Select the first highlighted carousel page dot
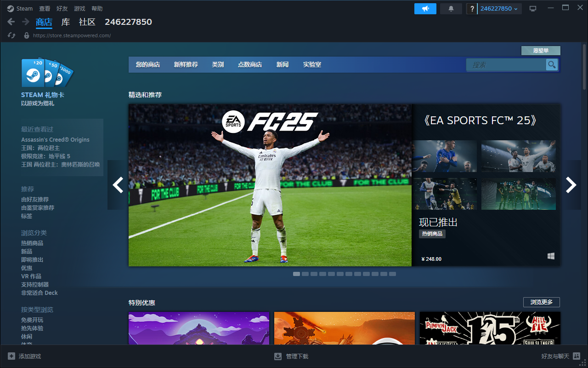The width and height of the screenshot is (588, 368). click(x=297, y=274)
